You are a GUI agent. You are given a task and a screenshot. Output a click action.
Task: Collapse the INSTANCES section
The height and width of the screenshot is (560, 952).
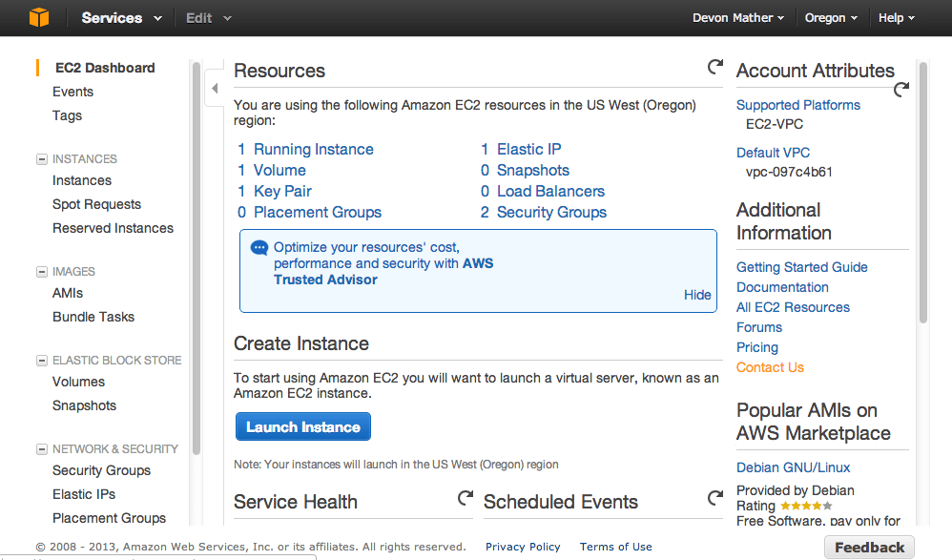tap(40, 158)
